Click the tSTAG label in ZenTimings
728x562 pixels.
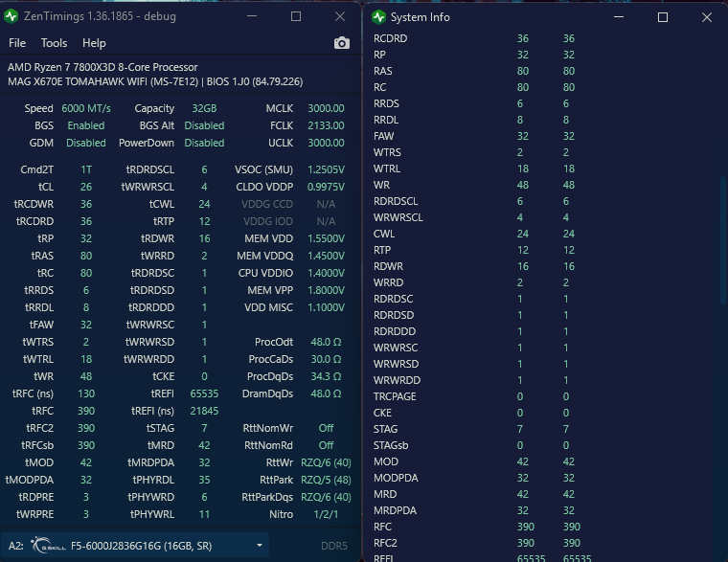[x=160, y=428]
